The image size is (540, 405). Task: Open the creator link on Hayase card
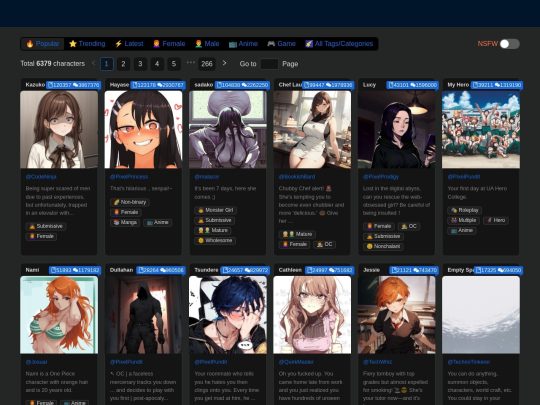coord(129,177)
